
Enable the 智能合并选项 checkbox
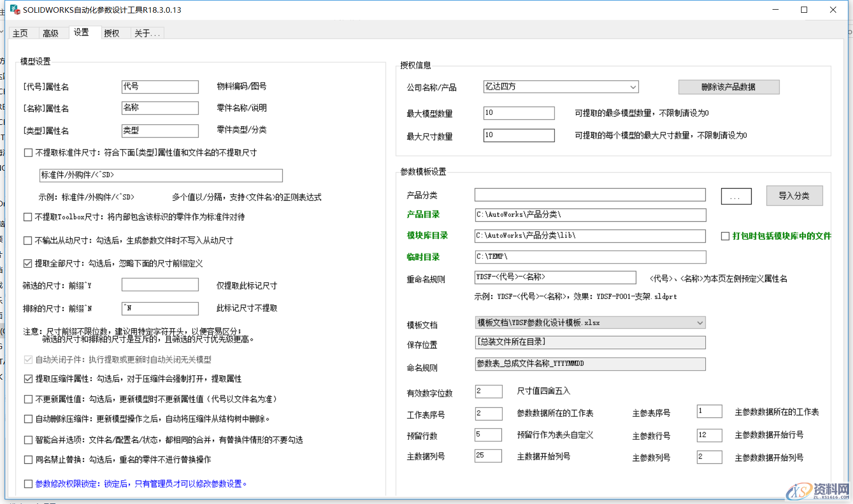[28, 440]
